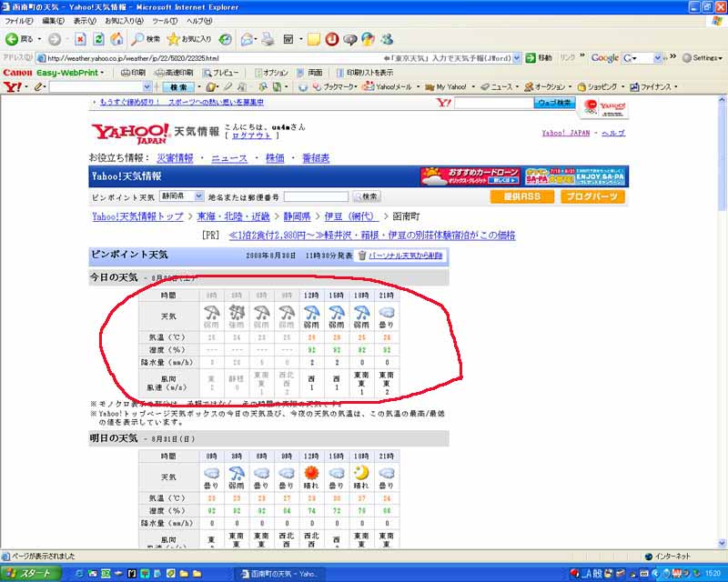Click Canon Easy-WebPrint 印刷 print button
The height and width of the screenshot is (582, 728).
coord(133,73)
